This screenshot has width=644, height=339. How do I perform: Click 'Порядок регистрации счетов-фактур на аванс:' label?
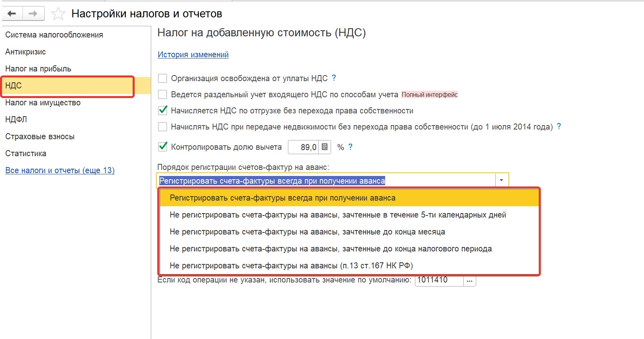[243, 167]
